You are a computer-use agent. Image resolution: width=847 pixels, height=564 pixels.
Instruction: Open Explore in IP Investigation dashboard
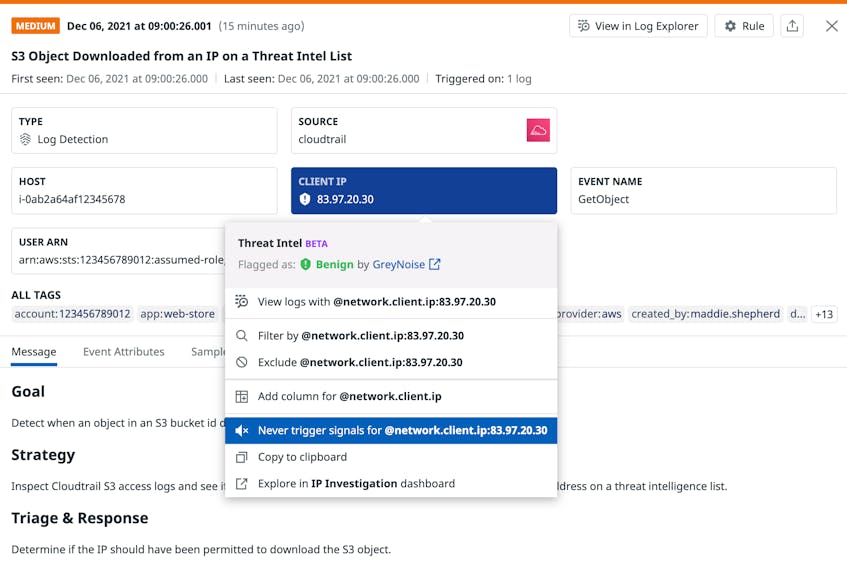pyautogui.click(x=391, y=484)
